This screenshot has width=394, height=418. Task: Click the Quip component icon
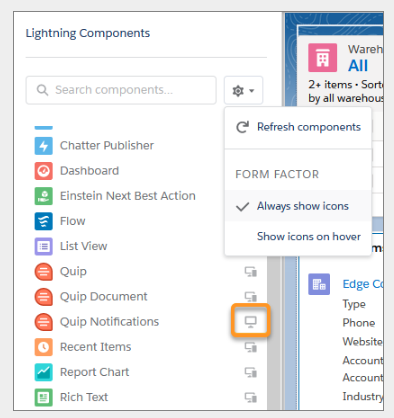(43, 272)
